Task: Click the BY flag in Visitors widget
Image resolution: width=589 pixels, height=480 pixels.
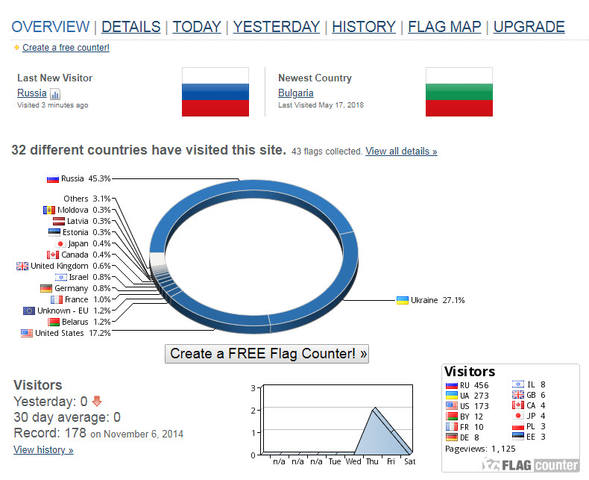Action: [452, 417]
